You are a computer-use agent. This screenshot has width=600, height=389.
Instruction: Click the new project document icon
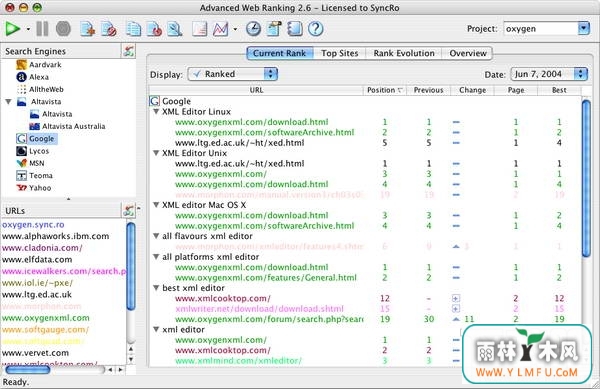(88, 29)
